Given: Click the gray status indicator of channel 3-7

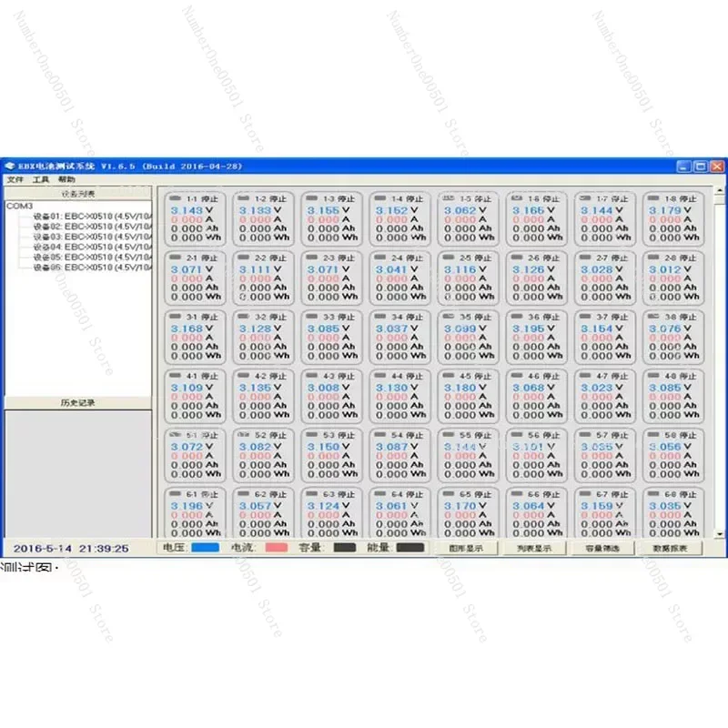Looking at the screenshot, I should 585,316.
